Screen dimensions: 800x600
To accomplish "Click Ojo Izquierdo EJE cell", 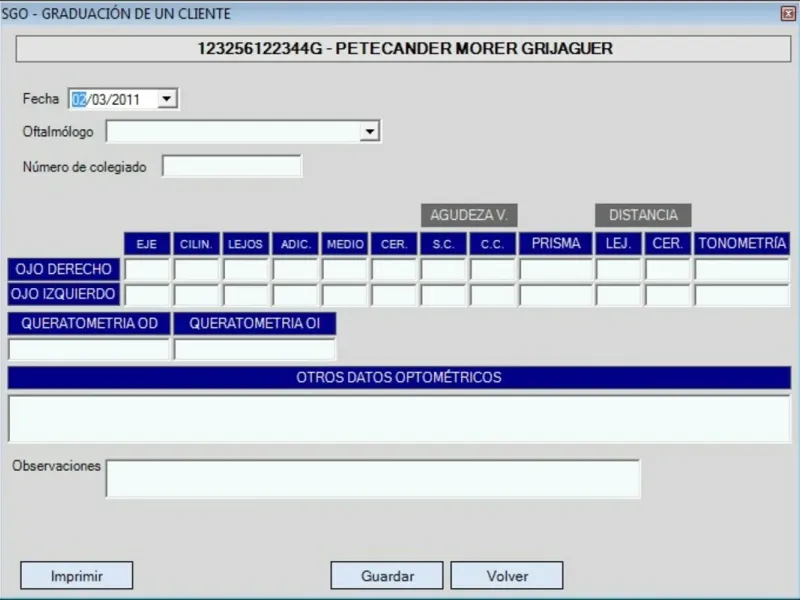I will point(147,295).
